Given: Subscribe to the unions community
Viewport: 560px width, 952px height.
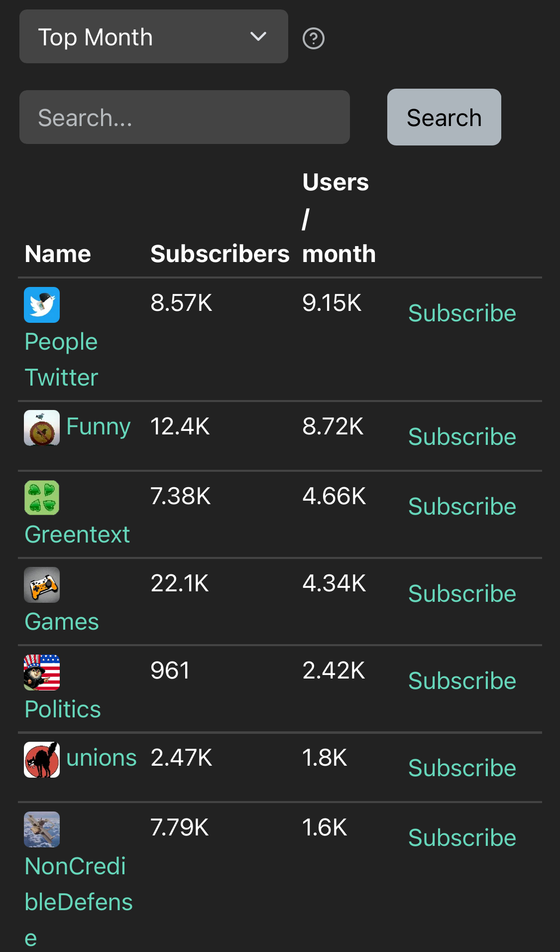Looking at the screenshot, I should point(462,768).
